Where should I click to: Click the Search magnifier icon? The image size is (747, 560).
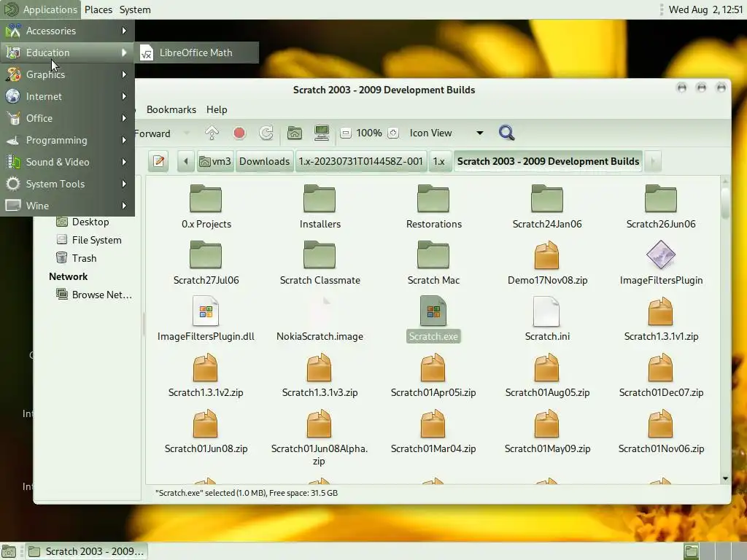(x=506, y=133)
